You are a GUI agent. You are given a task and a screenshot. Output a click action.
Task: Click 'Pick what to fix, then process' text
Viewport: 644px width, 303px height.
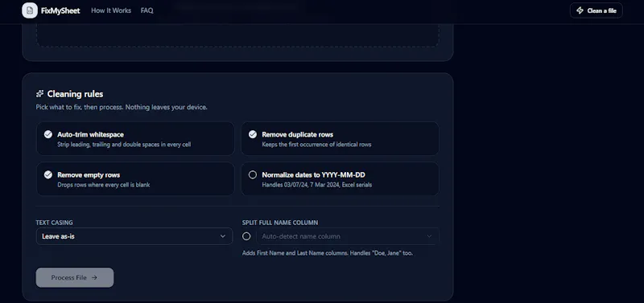(122, 108)
